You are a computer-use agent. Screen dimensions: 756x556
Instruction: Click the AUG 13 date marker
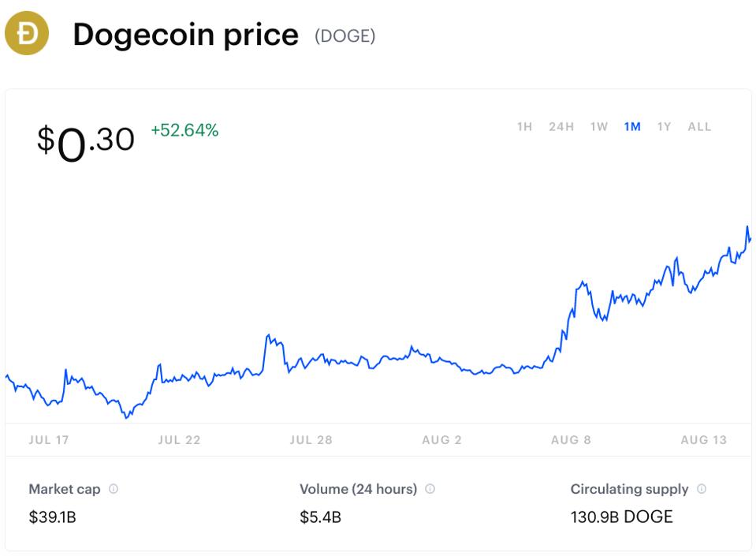(703, 440)
